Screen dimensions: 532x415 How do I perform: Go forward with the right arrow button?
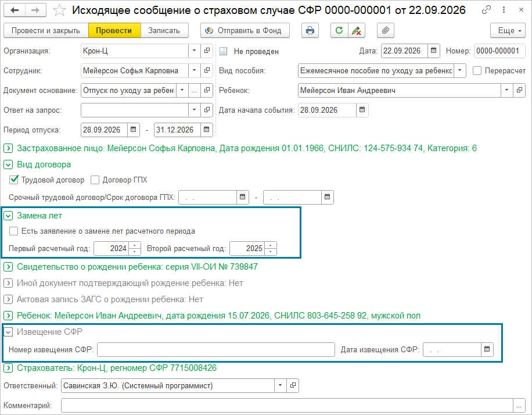coord(35,10)
